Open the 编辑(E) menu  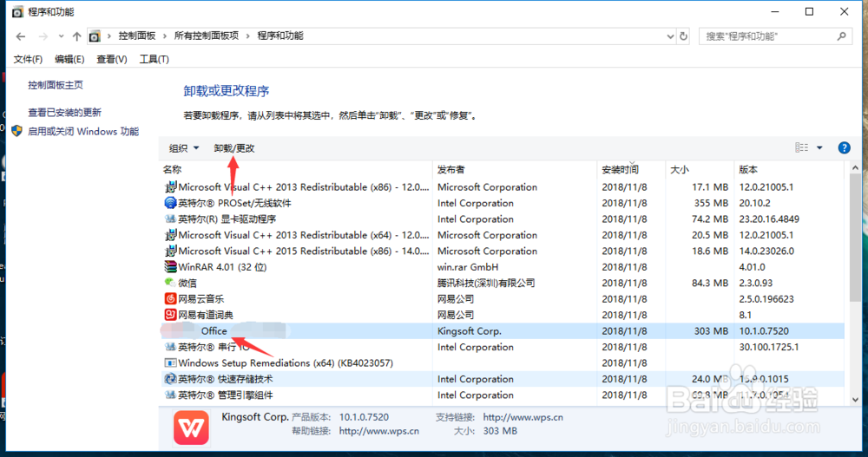[69, 59]
